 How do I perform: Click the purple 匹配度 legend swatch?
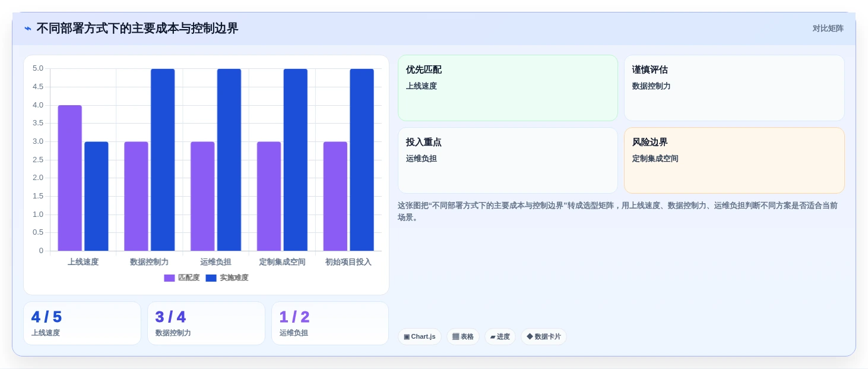[x=169, y=278]
